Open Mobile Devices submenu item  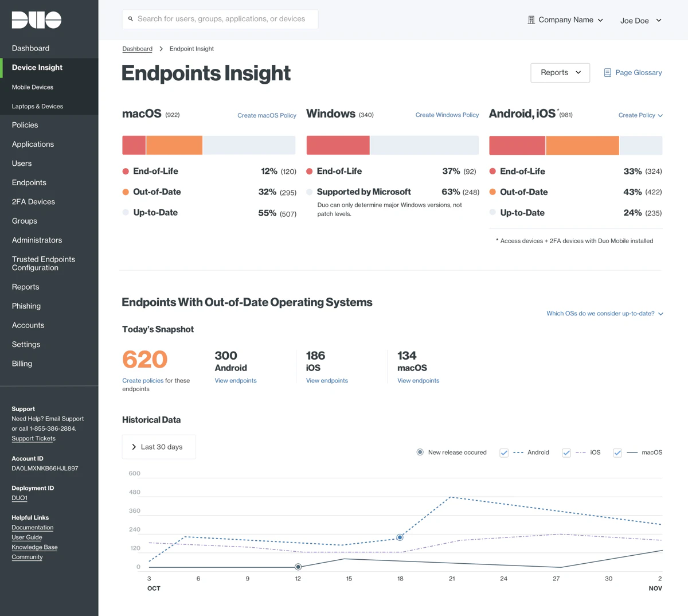coord(33,87)
